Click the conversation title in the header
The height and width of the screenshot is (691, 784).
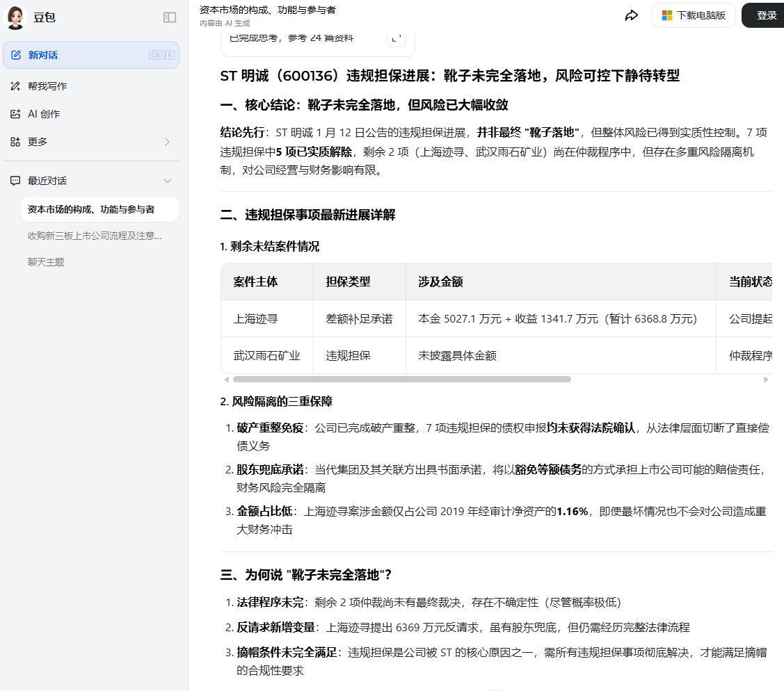pos(268,10)
